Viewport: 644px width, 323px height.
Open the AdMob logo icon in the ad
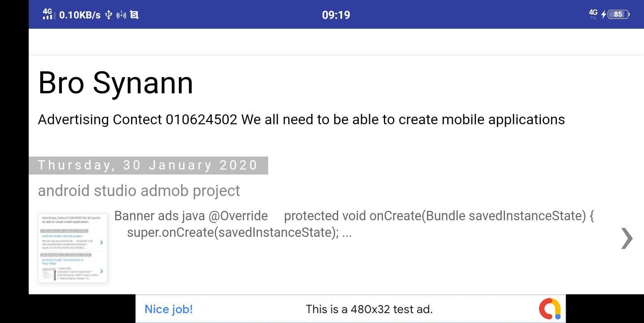[x=550, y=309]
